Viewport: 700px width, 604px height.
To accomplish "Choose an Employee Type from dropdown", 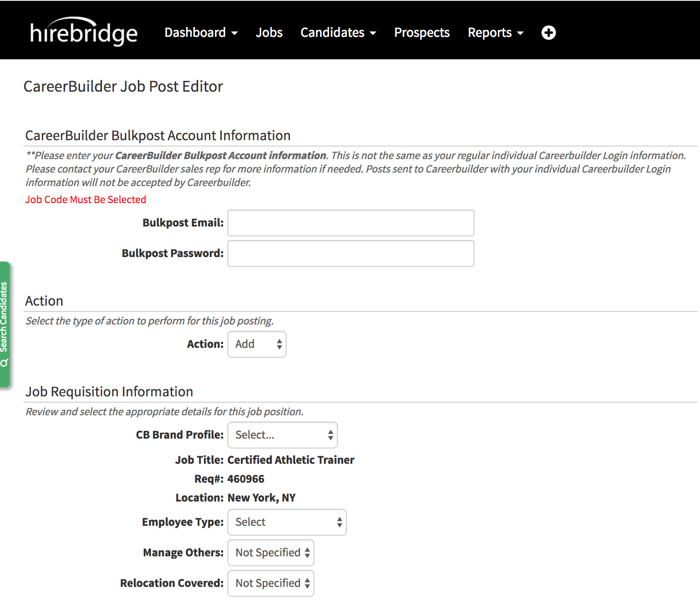I will (x=287, y=522).
